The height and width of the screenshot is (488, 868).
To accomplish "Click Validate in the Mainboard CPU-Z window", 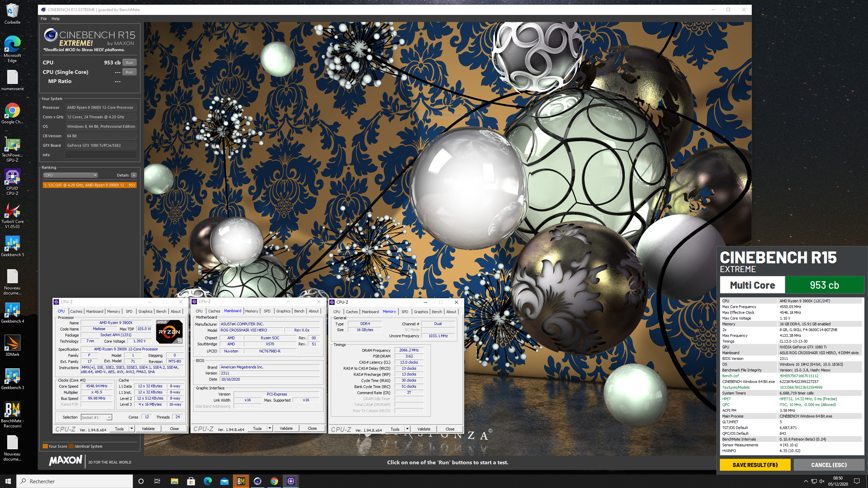I will (x=286, y=428).
